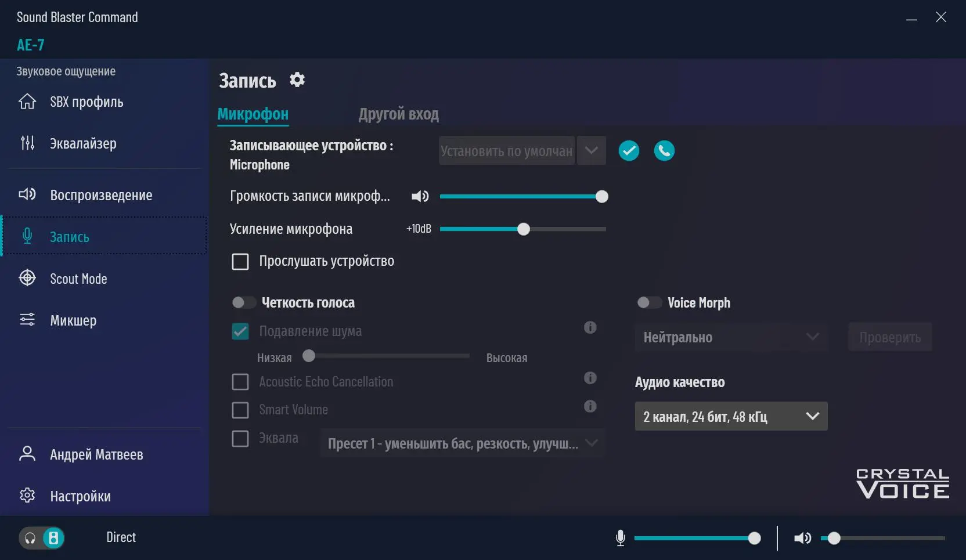Click the user profile icon beside Андрей Матвеев
The width and height of the screenshot is (966, 560).
(27, 454)
